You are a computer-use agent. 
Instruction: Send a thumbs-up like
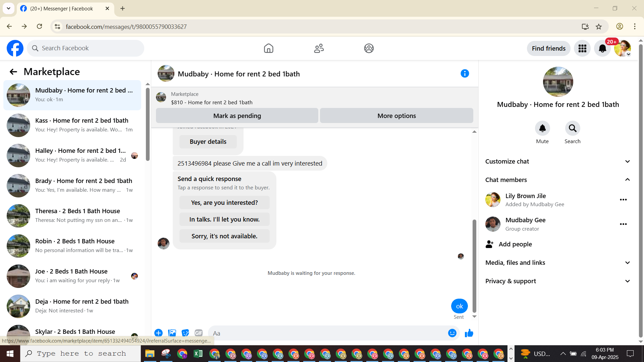469,333
